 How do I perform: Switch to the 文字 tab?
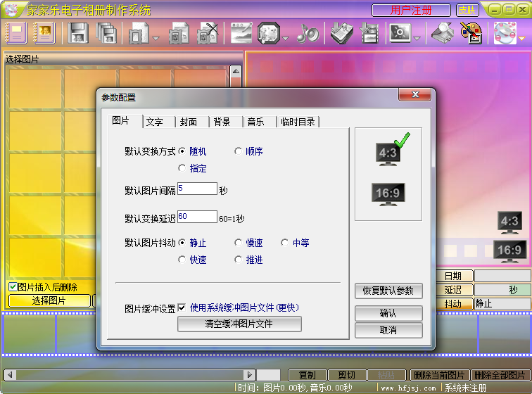(155, 122)
